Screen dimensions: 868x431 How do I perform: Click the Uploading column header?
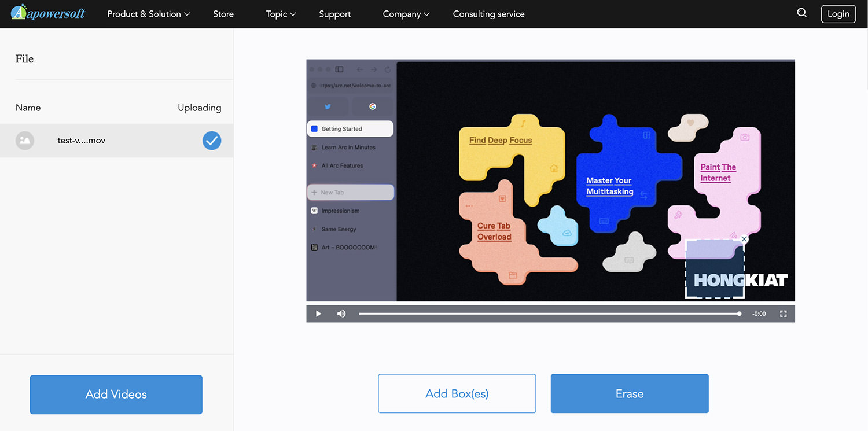200,108
